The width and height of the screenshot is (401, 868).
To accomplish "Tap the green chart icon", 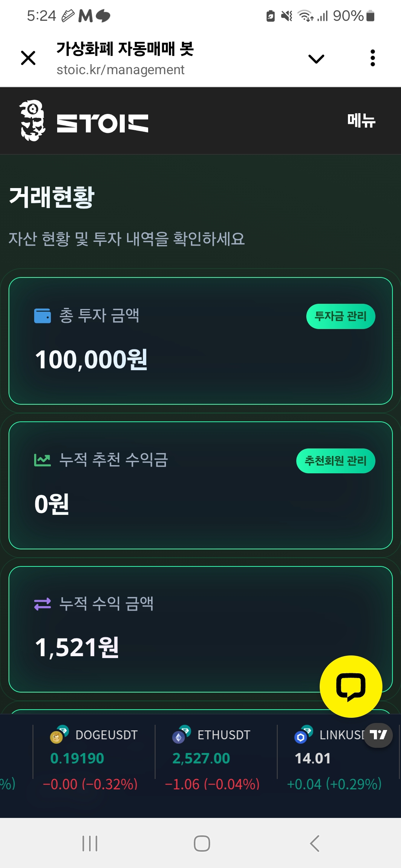I will click(42, 460).
